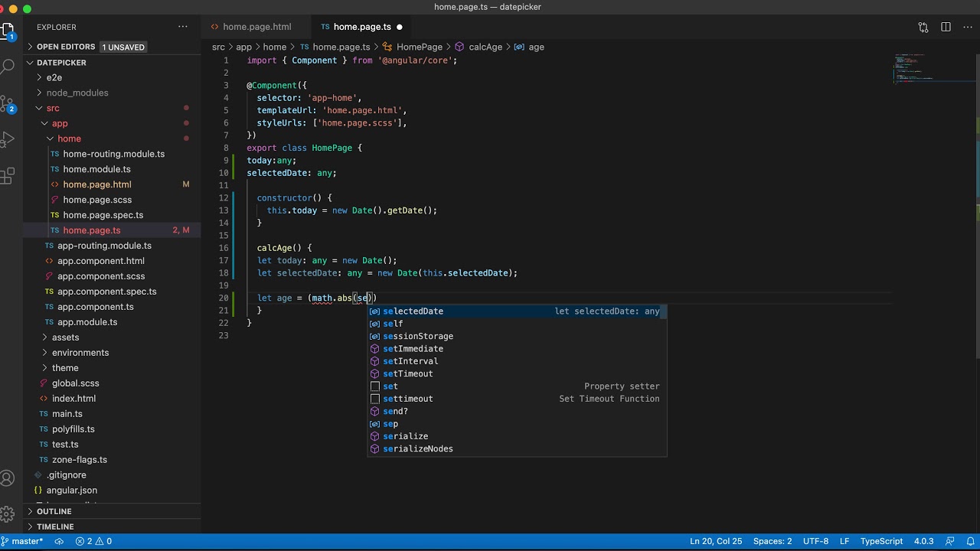This screenshot has height=551, width=980.
Task: Expand the OPEN EDITORS section
Action: click(x=65, y=47)
